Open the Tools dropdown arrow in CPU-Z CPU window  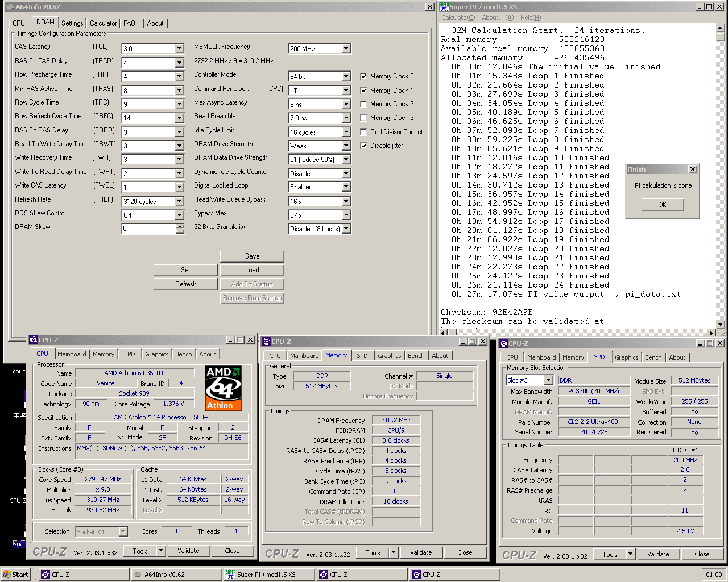pyautogui.click(x=161, y=551)
